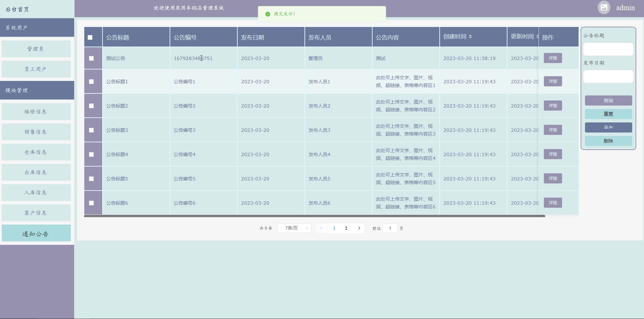Click the 公告内容 column header
Viewport: 644px width, 319px height.
[x=406, y=37]
